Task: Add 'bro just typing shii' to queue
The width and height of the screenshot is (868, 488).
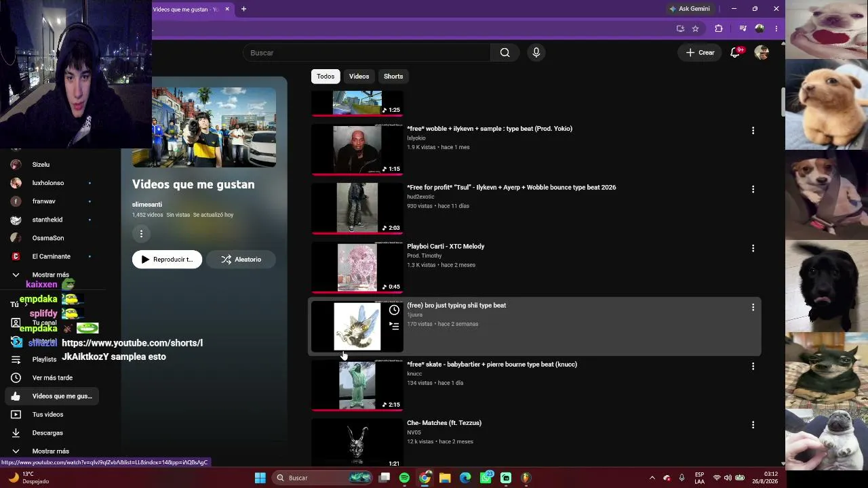Action: click(394, 326)
